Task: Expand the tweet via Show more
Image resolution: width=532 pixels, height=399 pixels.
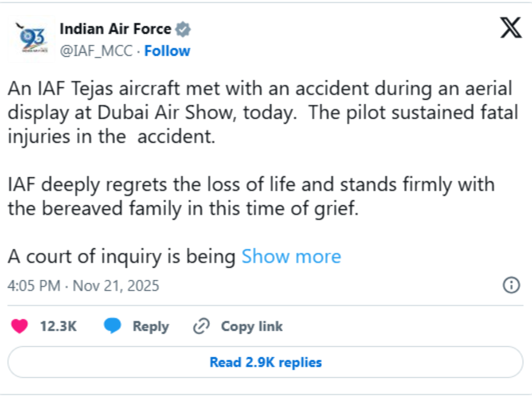Action: pyautogui.click(x=291, y=256)
